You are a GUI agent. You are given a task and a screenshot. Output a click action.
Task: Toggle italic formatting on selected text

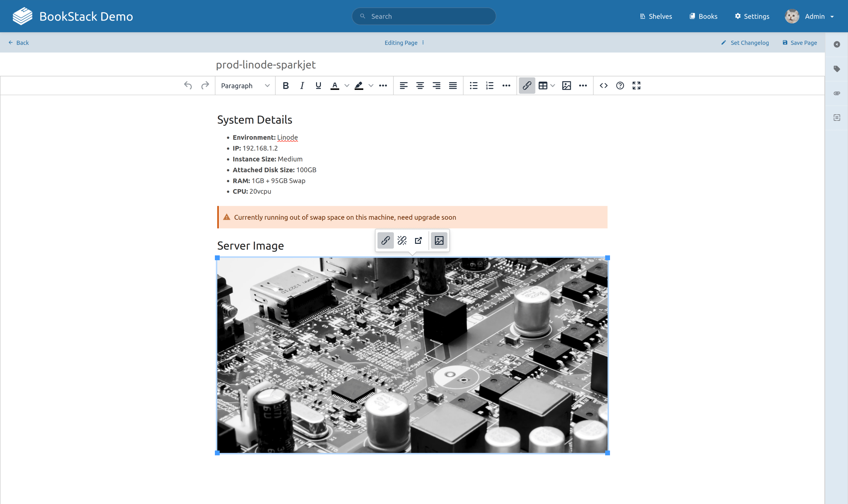302,86
